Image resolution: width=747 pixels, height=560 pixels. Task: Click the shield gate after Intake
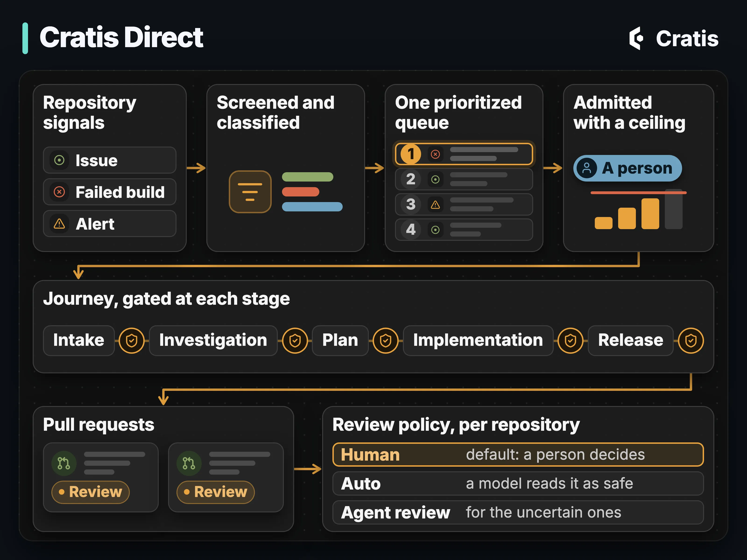pyautogui.click(x=132, y=341)
